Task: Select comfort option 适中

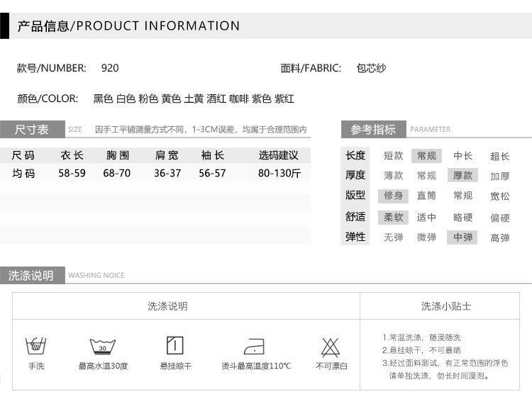Action: 426,218
